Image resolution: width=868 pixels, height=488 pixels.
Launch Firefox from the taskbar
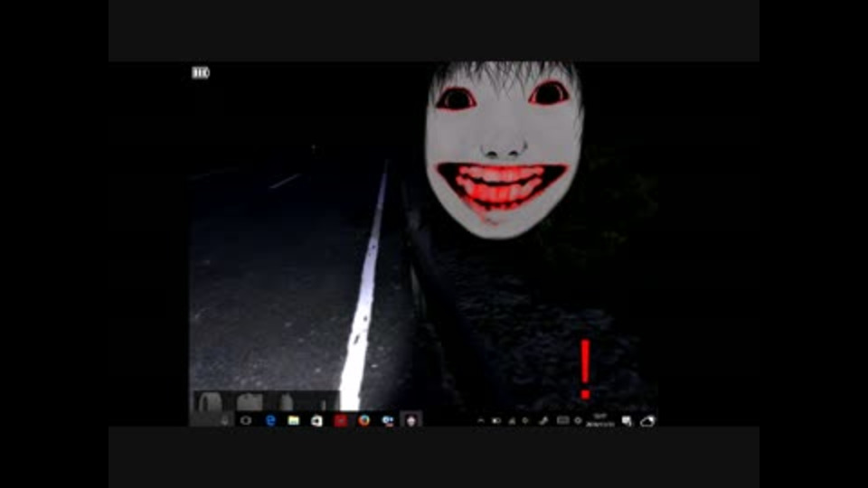point(363,420)
